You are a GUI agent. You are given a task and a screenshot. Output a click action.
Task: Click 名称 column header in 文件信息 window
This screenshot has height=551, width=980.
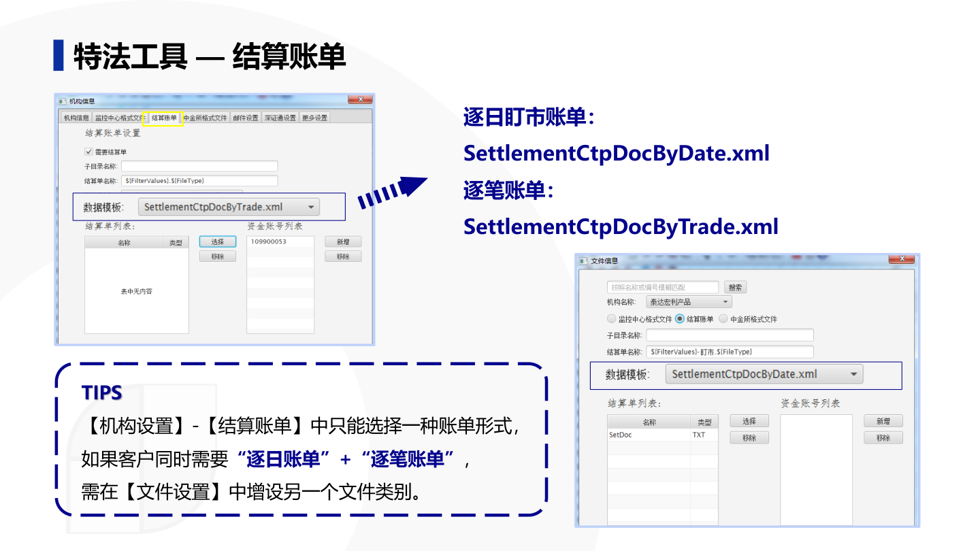pyautogui.click(x=649, y=422)
